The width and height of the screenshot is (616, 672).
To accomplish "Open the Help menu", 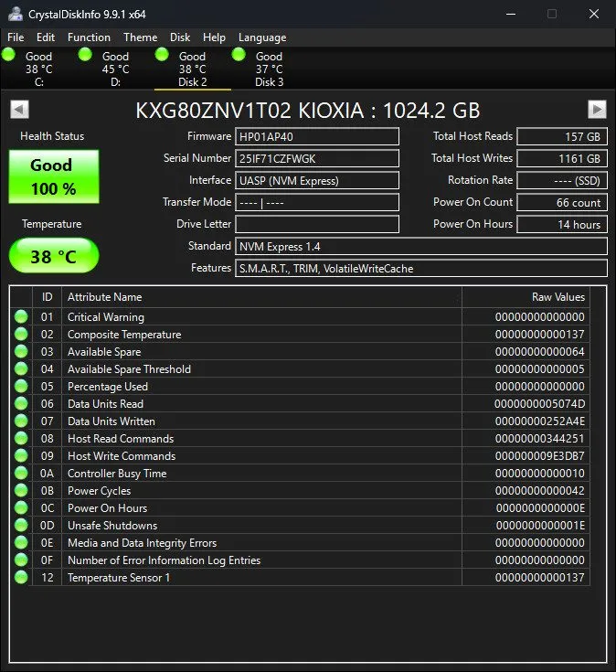I will click(214, 37).
